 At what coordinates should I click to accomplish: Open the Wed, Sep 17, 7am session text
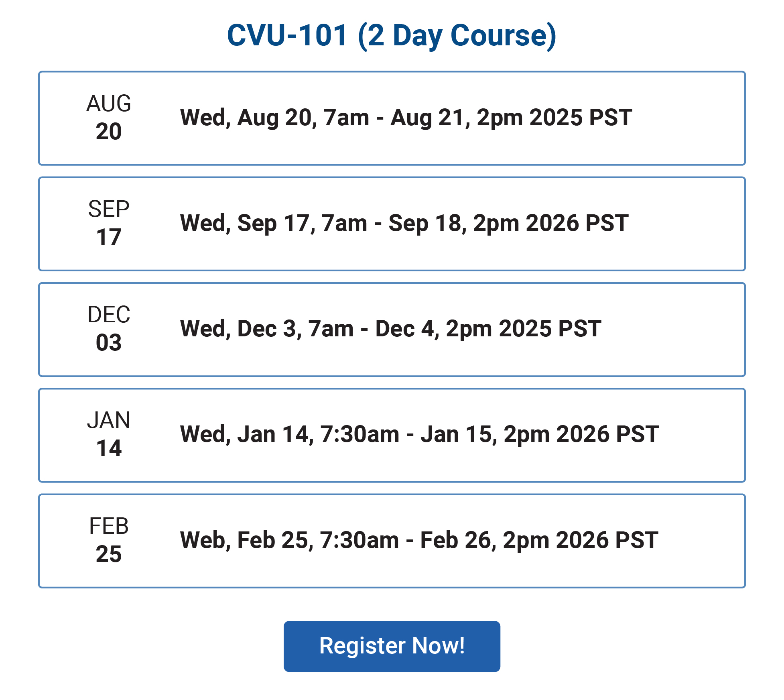(x=404, y=223)
